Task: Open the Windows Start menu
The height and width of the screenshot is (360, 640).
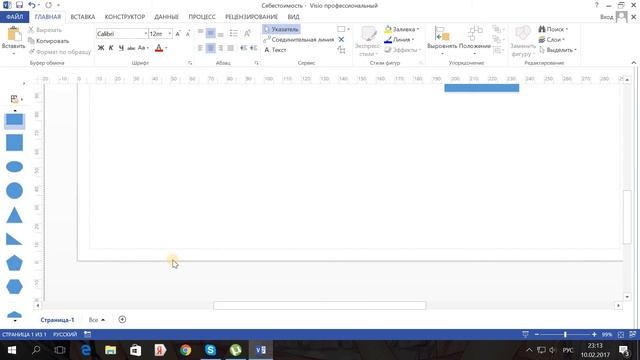Action: (x=12, y=350)
